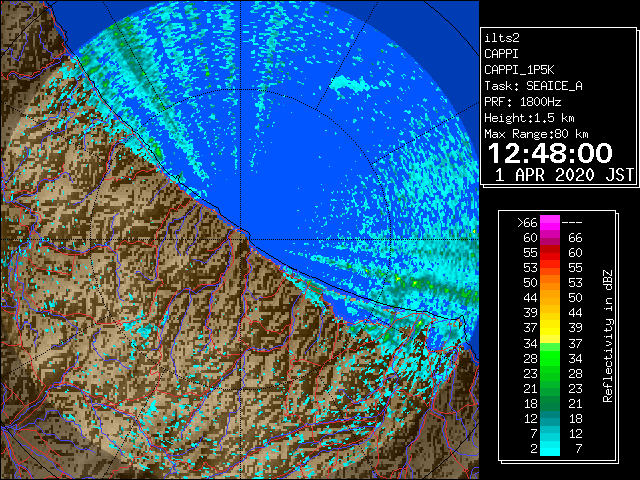Select the 'PRF: 1800Hz' line
This screenshot has height=480, width=640.
522,102
